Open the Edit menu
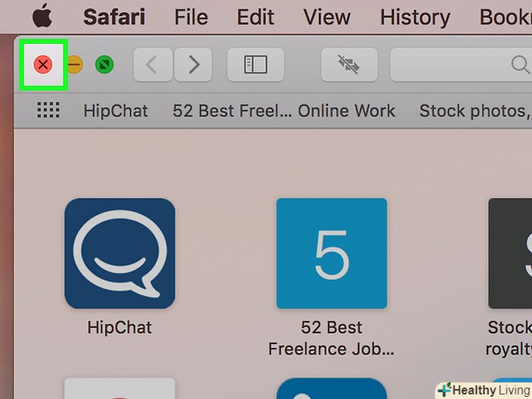 coord(256,17)
